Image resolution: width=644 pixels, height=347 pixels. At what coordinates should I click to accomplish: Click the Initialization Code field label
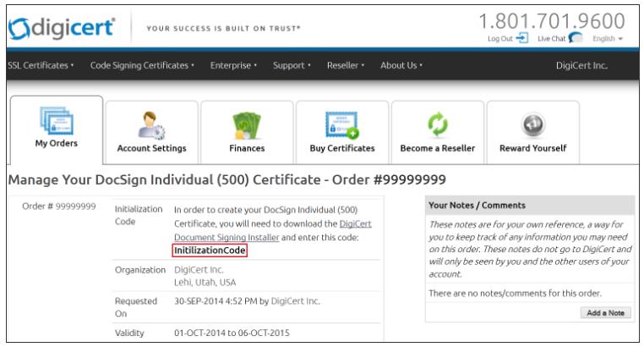[139, 215]
